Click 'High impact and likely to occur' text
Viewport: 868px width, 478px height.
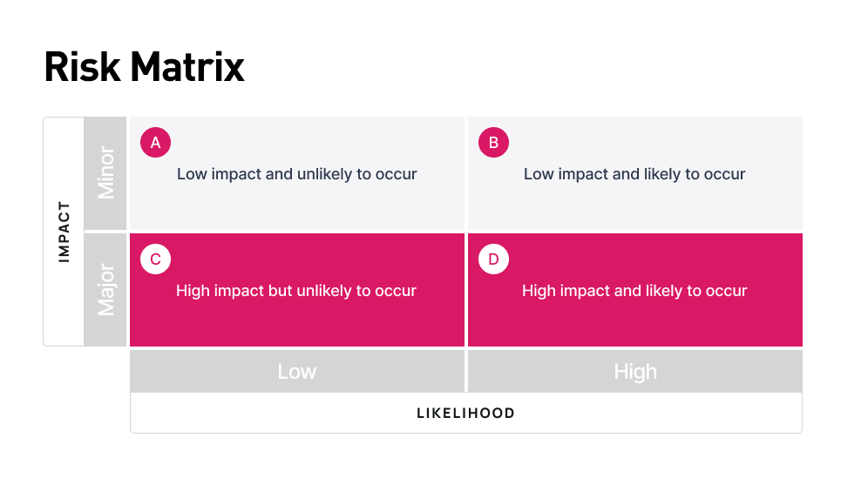634,291
